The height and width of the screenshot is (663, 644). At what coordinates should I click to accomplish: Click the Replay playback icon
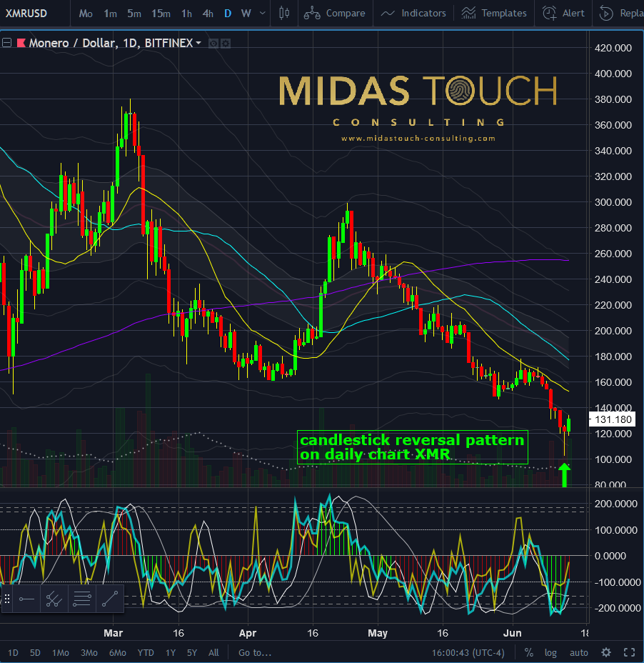[606, 14]
